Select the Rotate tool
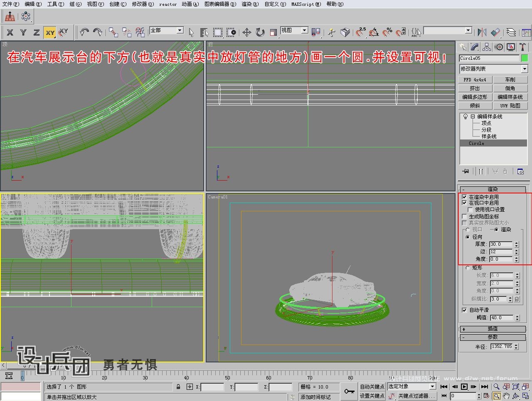Image resolution: width=532 pixels, height=401 pixels. coord(260,32)
